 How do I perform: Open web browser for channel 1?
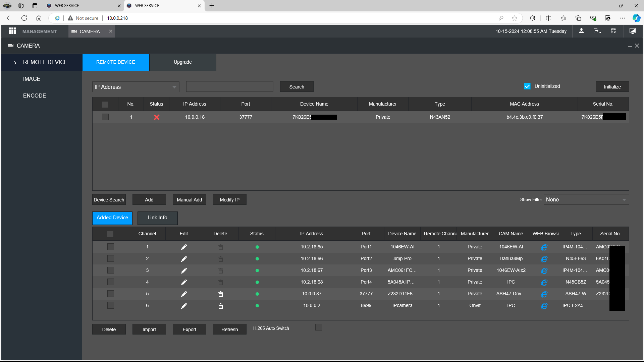pos(544,247)
